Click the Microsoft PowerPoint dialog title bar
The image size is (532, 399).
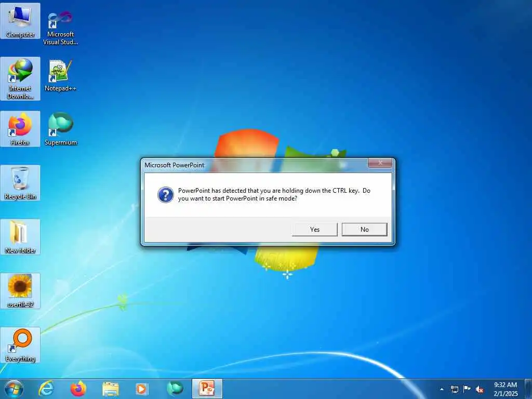(x=255, y=165)
